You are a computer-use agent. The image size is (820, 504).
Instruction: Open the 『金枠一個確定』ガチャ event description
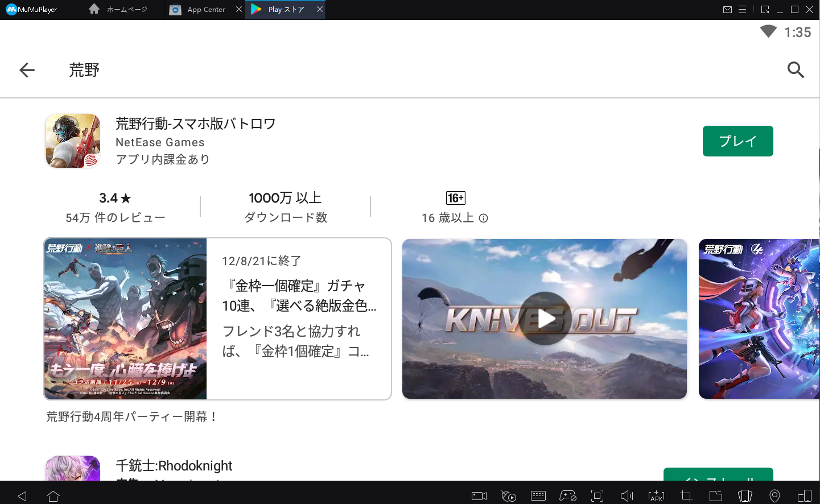point(299,296)
